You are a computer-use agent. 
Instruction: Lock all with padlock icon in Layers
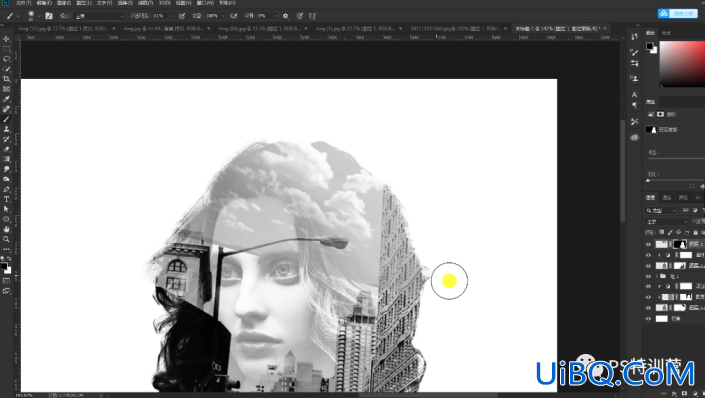coord(696,232)
